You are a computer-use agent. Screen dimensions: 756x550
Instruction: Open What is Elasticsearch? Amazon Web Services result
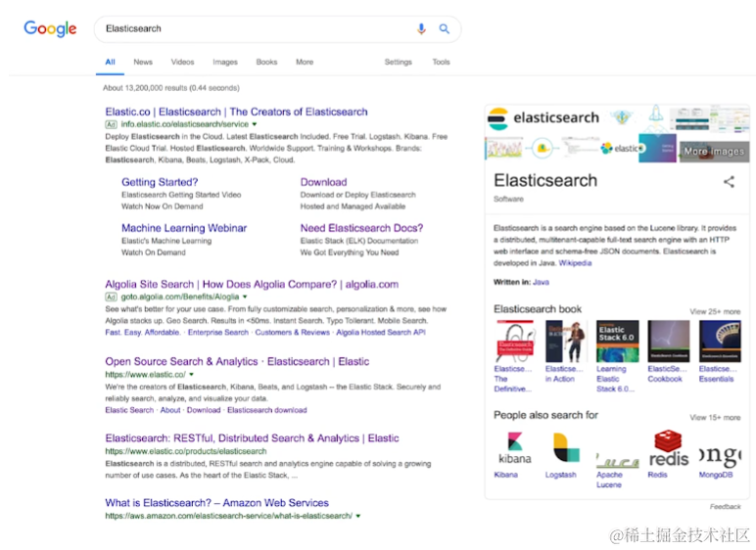pos(217,503)
